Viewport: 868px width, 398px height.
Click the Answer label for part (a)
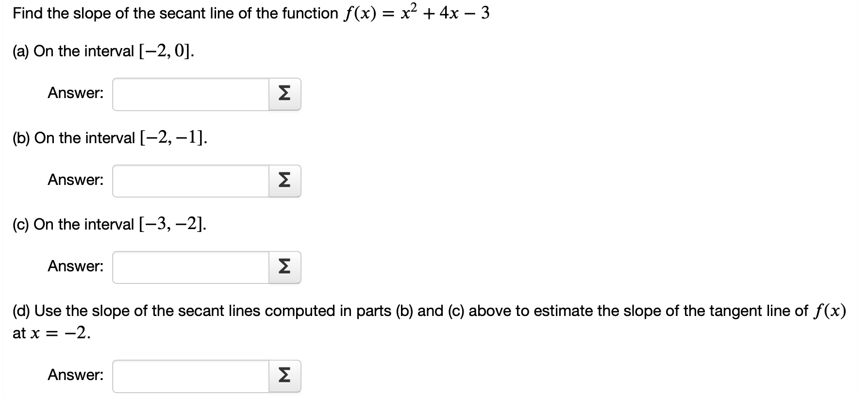(x=75, y=93)
